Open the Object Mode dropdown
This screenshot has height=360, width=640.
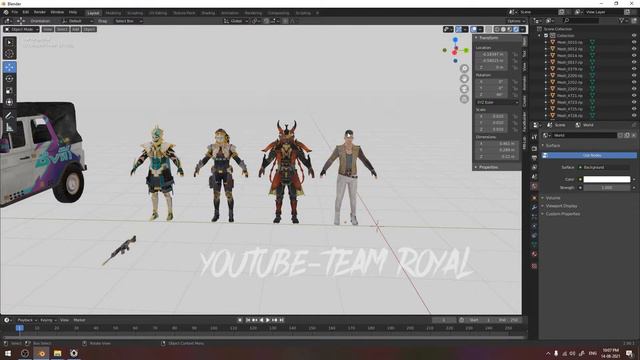point(22,29)
